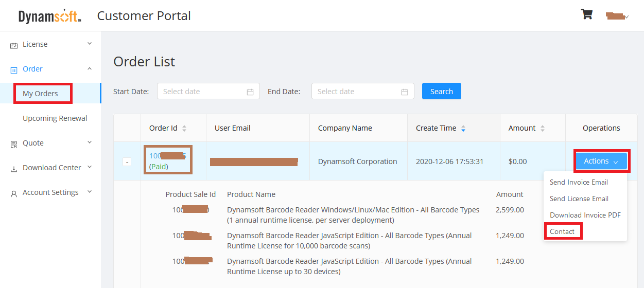644x288 pixels.
Task: Click calendar icon in Start Date field
Action: [250, 92]
